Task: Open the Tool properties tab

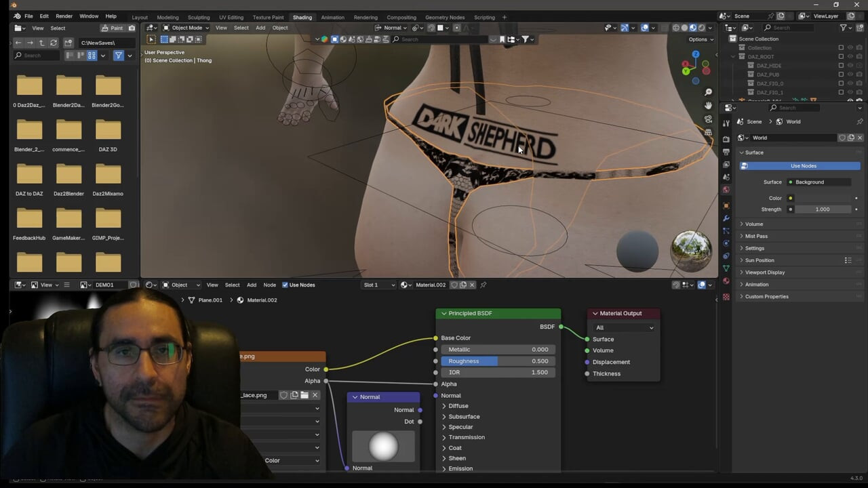Action: click(x=726, y=123)
